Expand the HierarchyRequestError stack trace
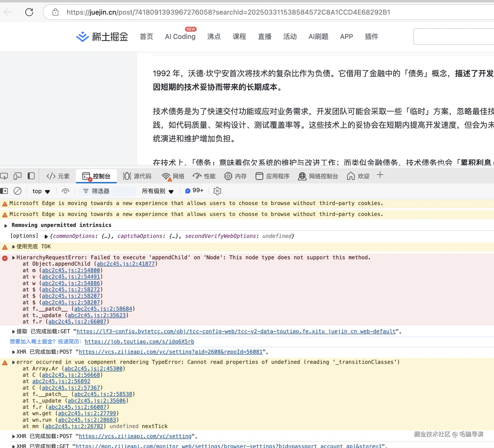 coord(14,258)
